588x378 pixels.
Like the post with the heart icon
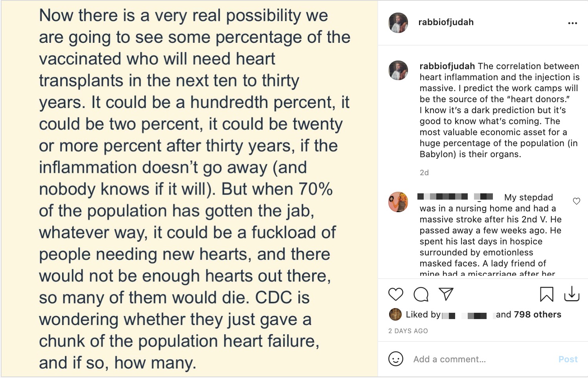(396, 294)
